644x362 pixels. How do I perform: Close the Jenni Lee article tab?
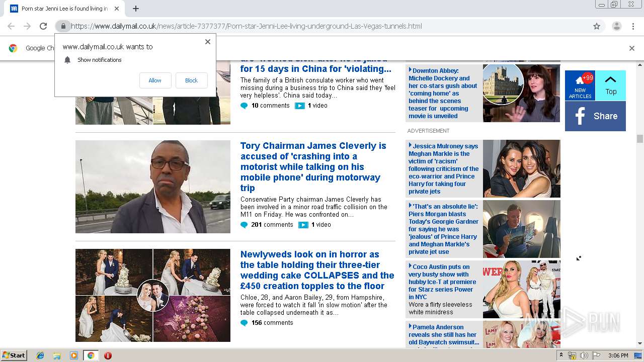coord(117,9)
